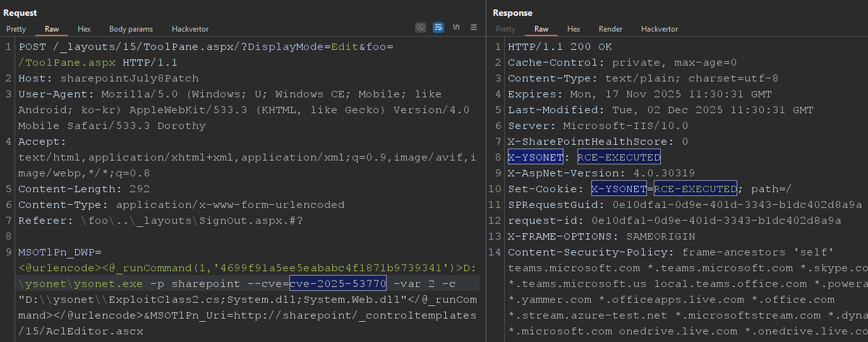Click the Request panel title
Image resolution: width=868 pixels, height=342 pixels.
20,13
